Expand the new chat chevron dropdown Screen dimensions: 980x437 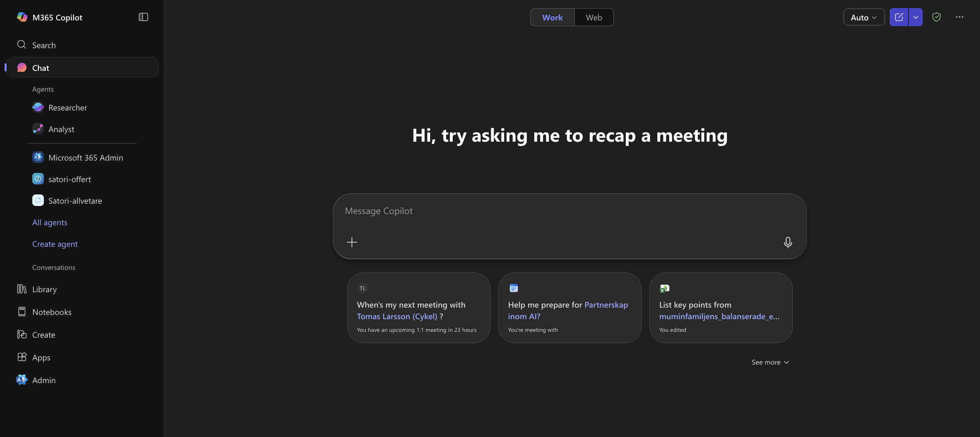[x=916, y=17]
